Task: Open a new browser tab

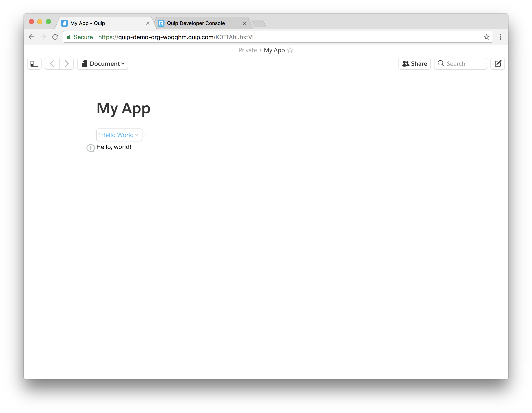Action: point(259,24)
